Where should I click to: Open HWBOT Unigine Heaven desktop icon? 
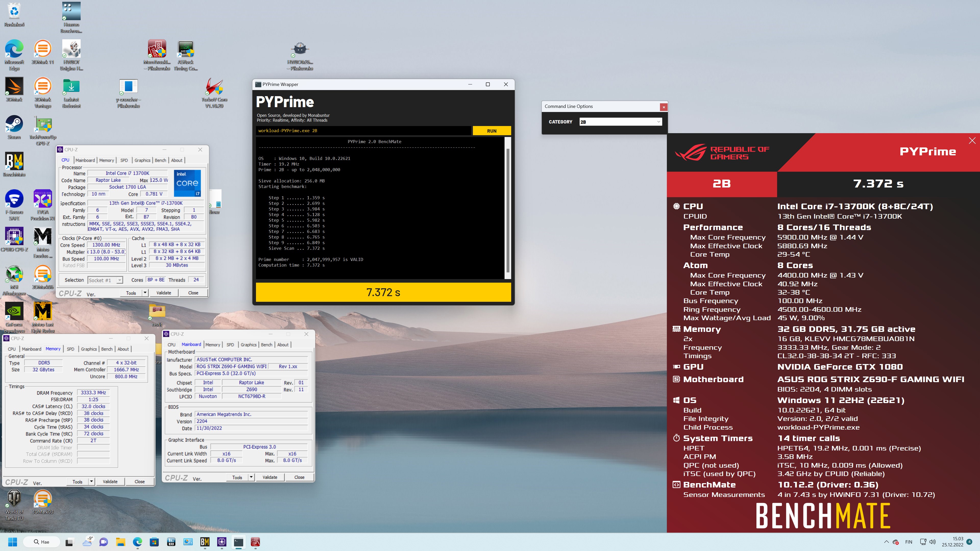point(71,55)
